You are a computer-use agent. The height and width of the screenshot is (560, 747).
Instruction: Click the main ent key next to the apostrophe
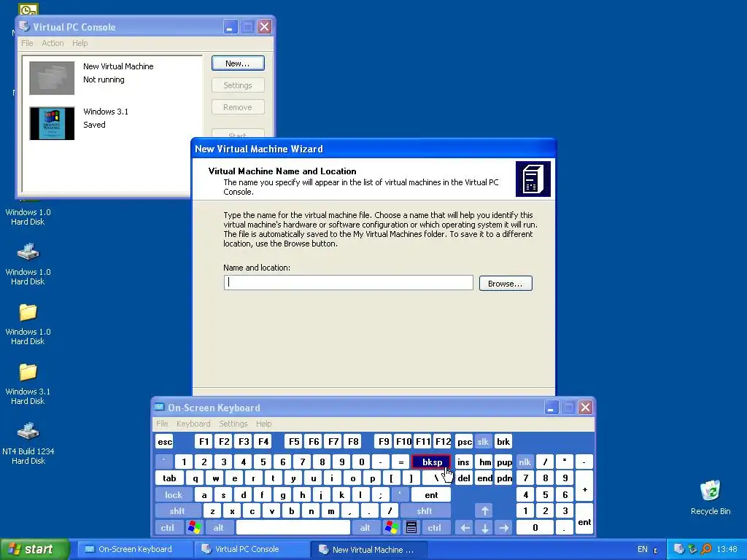click(430, 495)
